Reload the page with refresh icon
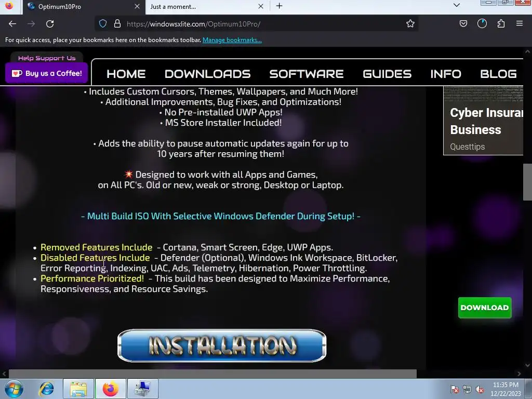 coord(50,24)
